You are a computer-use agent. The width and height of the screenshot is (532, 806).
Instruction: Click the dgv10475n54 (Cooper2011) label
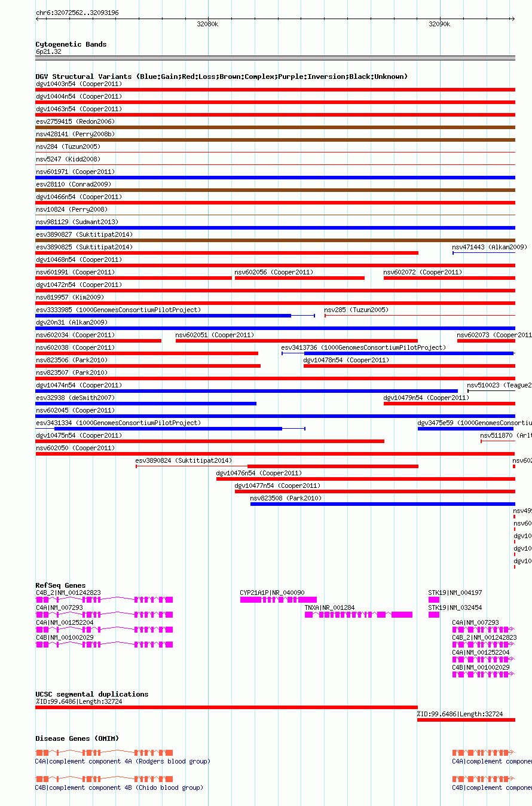tap(79, 435)
